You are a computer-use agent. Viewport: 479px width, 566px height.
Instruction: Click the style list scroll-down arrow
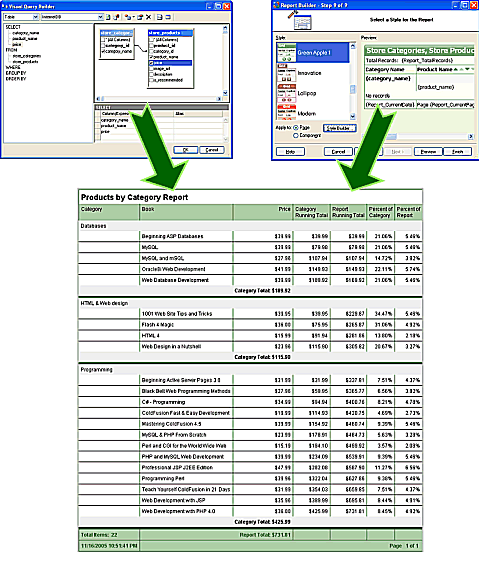[x=353, y=116]
